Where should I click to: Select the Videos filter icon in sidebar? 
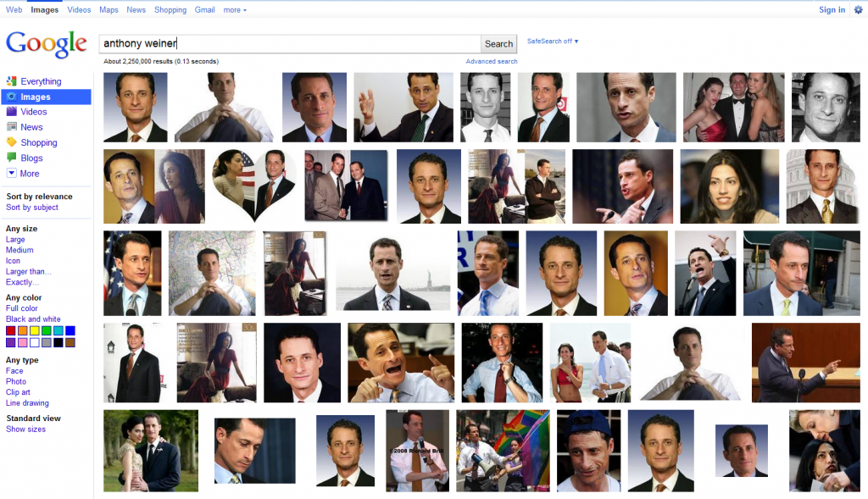tap(12, 112)
